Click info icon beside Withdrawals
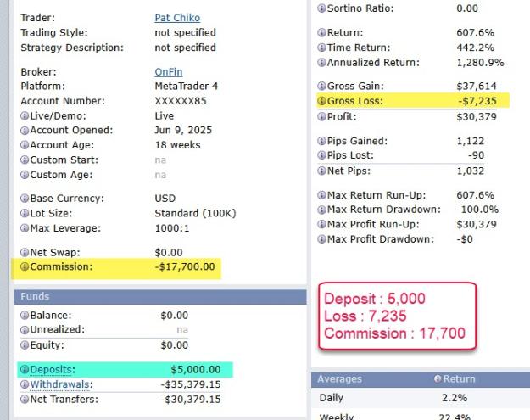Viewport: 530px width, 420px height. tap(25, 384)
